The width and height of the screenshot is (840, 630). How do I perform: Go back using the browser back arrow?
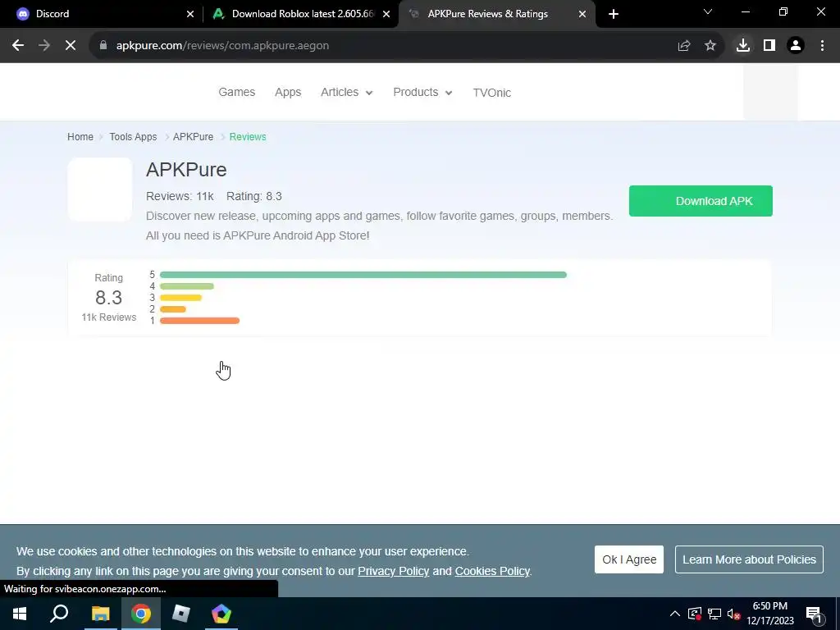tap(18, 46)
